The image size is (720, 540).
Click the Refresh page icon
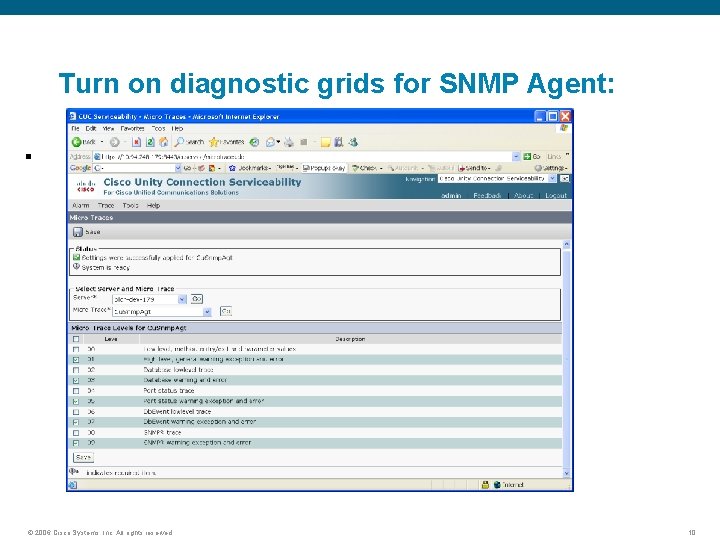[x=150, y=142]
